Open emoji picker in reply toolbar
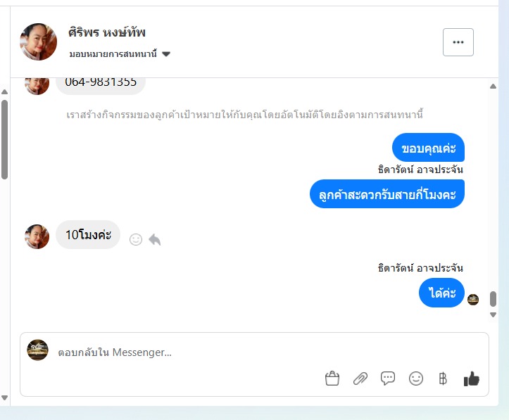Image resolution: width=509 pixels, height=420 pixels. tap(416, 378)
